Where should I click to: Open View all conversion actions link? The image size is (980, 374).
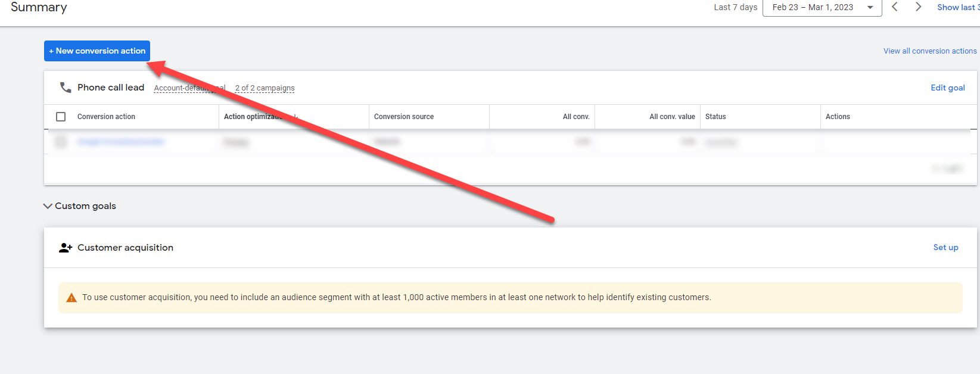pyautogui.click(x=929, y=51)
